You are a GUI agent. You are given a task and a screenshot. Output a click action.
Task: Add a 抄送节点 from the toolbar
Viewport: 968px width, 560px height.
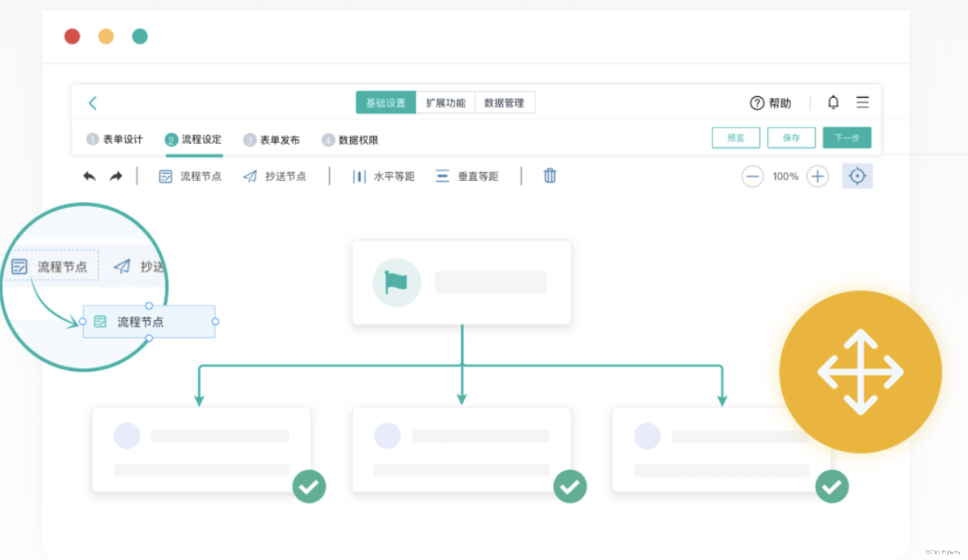pos(274,177)
